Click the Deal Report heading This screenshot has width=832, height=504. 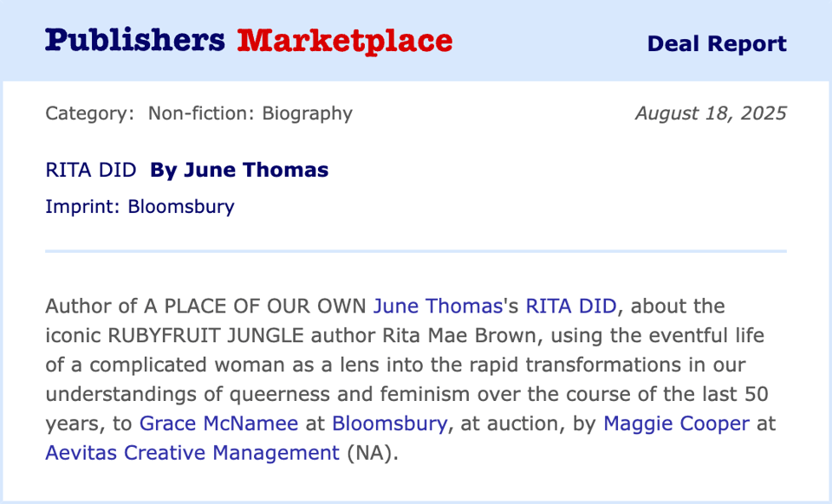pos(717,44)
